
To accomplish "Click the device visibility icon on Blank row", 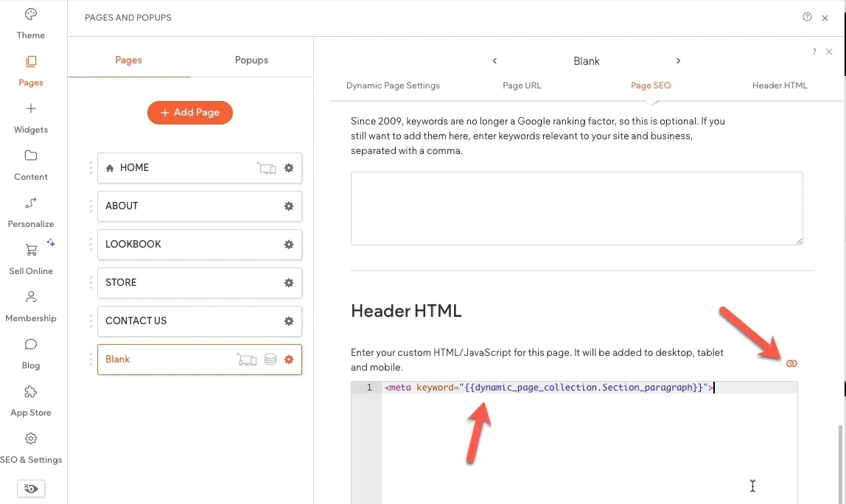I will 247,359.
